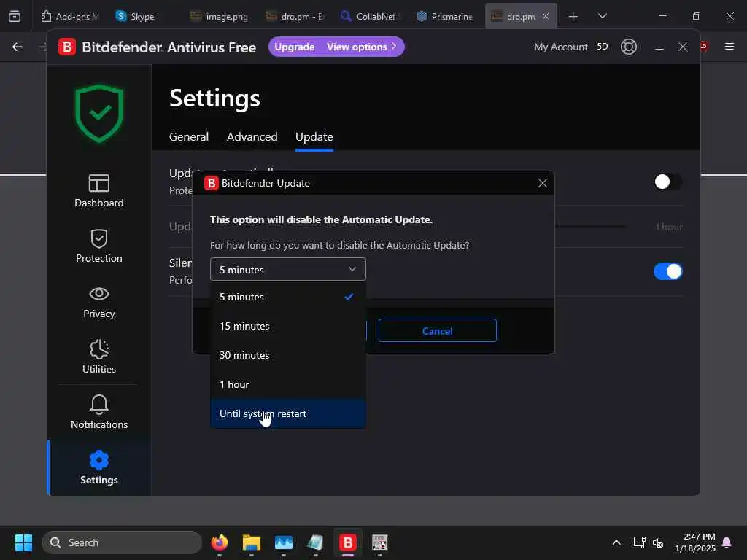The image size is (747, 560).
Task: Click the taskbar Search box
Action: 122,542
